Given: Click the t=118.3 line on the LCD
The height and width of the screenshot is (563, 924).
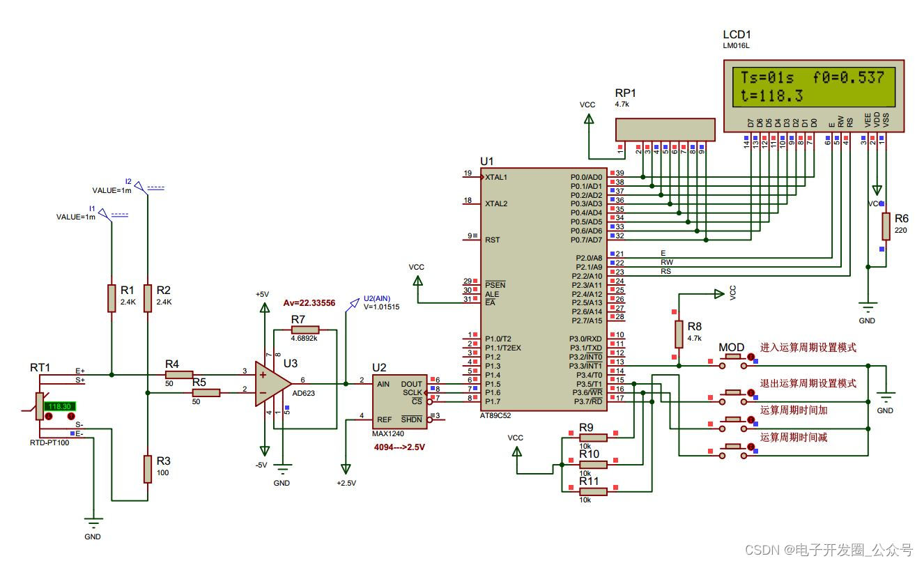Looking at the screenshot, I should tap(771, 96).
